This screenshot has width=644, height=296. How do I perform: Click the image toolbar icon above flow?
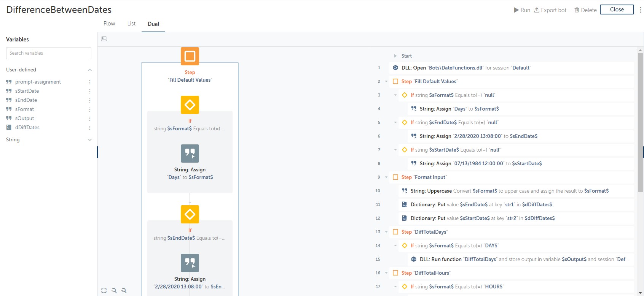coord(104,39)
